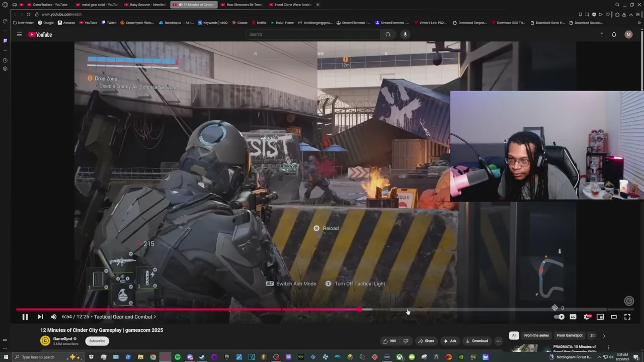Open the Twitch bookmark
644x362 pixels.
(109, 23)
